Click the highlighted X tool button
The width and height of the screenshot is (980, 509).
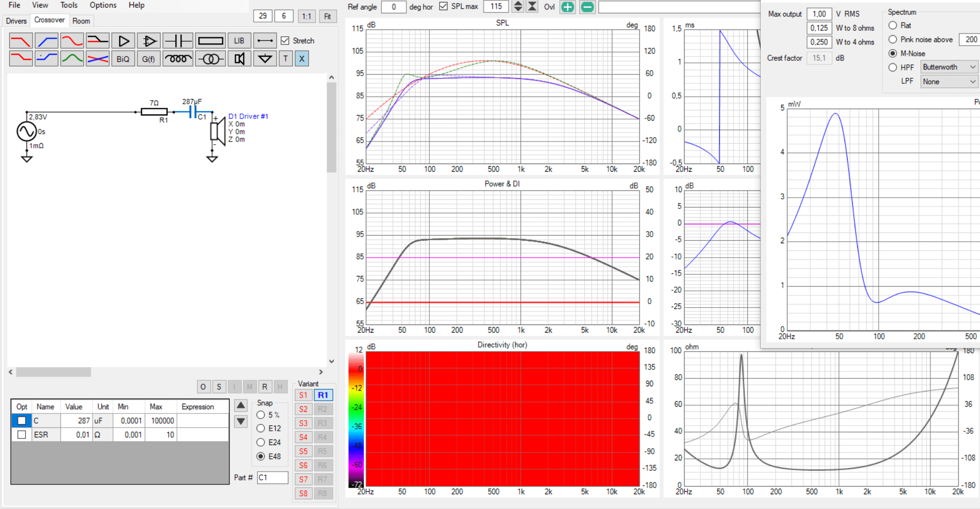pos(302,59)
